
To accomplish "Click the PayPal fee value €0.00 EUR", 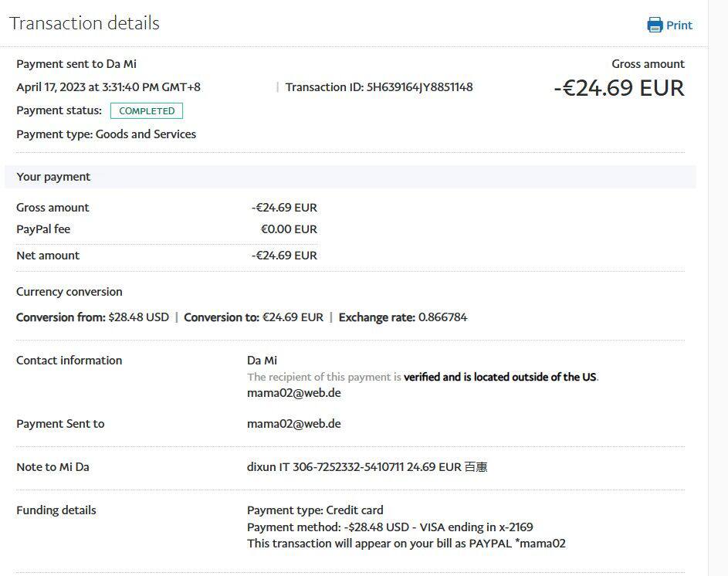I will coord(289,229).
